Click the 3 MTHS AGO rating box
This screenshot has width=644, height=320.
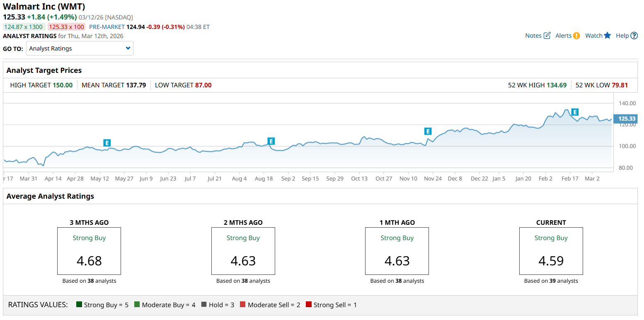pos(89,251)
